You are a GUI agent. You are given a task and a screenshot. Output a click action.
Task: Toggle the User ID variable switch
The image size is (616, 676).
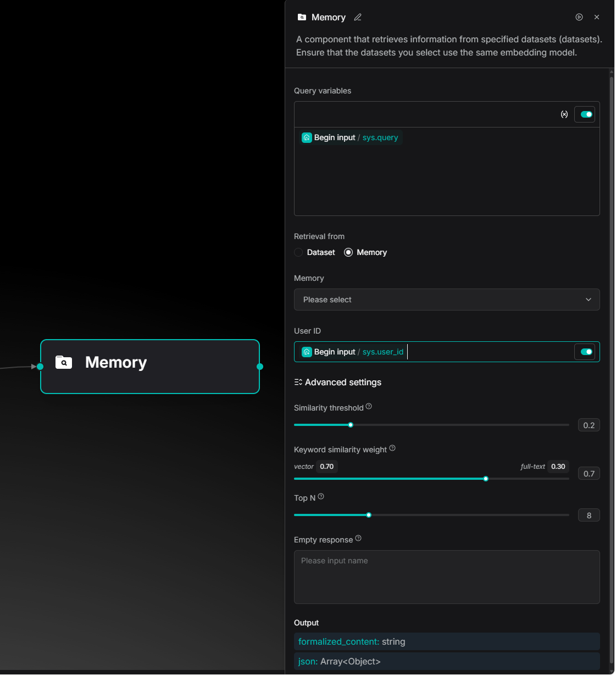[586, 352]
